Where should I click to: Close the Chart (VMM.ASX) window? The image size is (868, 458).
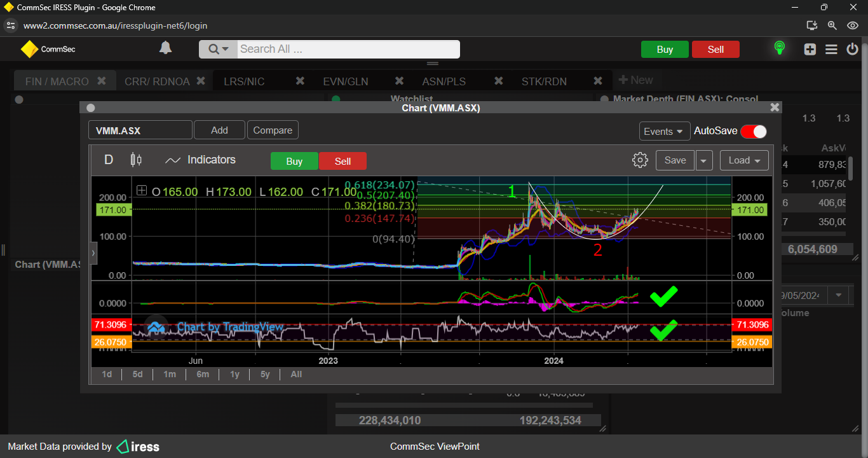pyautogui.click(x=774, y=108)
